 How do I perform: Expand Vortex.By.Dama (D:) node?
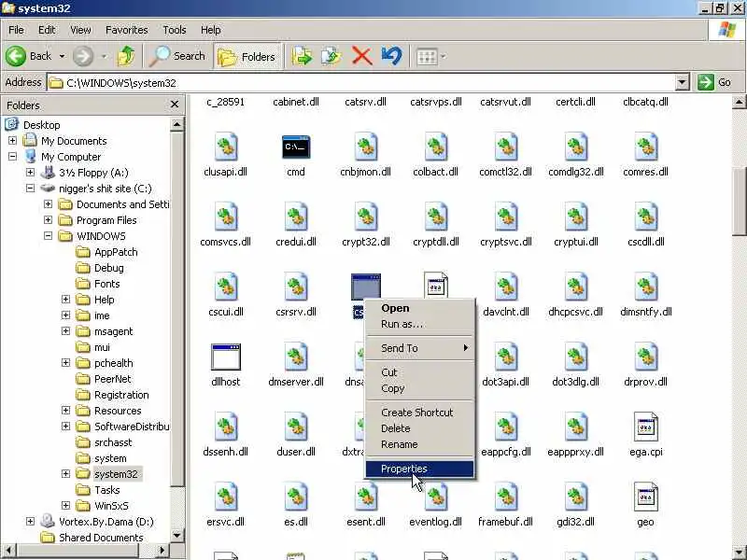click(30, 522)
